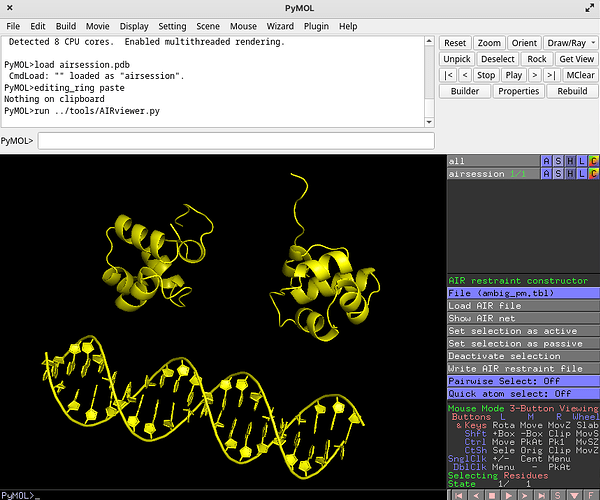Screen dimensions: 600x500
Task: Click the rewind-to-start icon in the bottom controls
Action: tap(459, 494)
